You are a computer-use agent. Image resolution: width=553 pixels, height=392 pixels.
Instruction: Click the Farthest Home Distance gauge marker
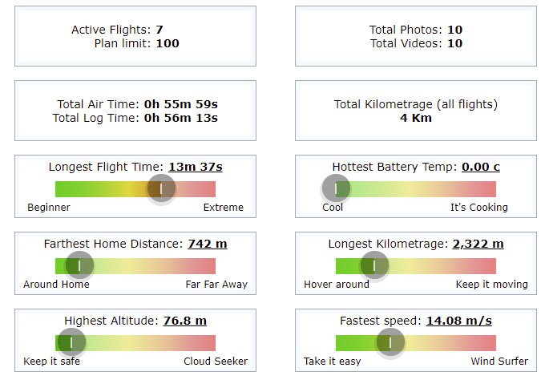point(79,265)
